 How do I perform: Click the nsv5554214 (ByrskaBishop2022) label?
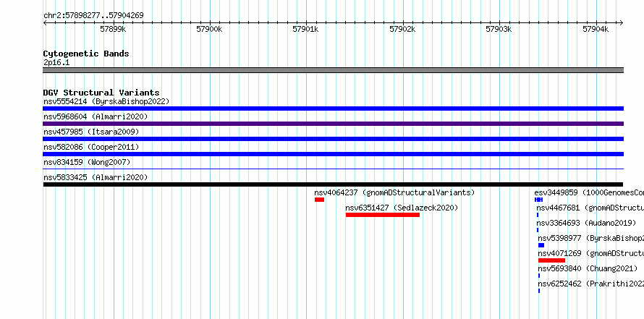coord(106,101)
